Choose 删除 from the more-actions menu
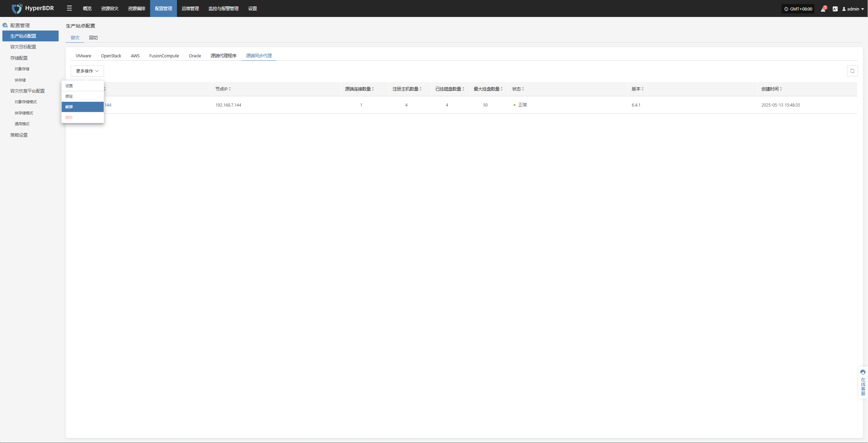Screen dimensions: 868x443 tap(83, 117)
